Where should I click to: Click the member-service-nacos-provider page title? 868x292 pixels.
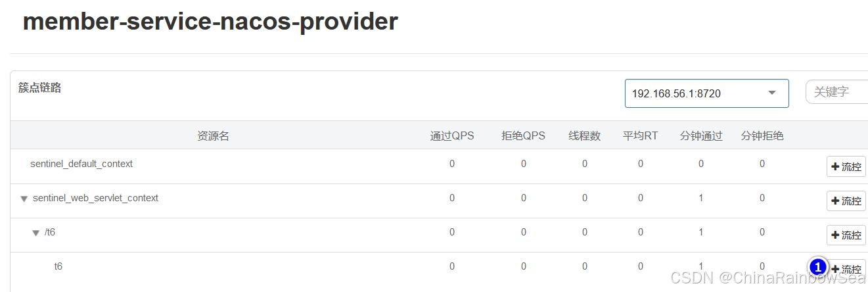tap(210, 22)
